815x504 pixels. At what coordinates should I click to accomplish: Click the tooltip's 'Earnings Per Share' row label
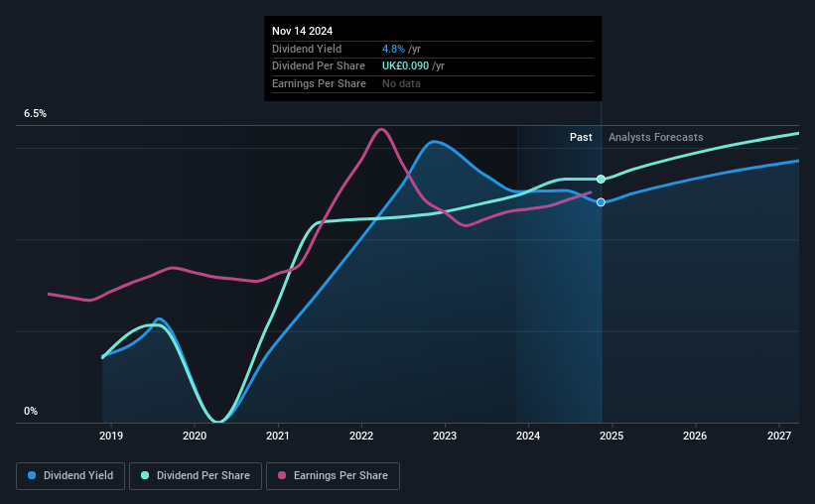(x=319, y=83)
